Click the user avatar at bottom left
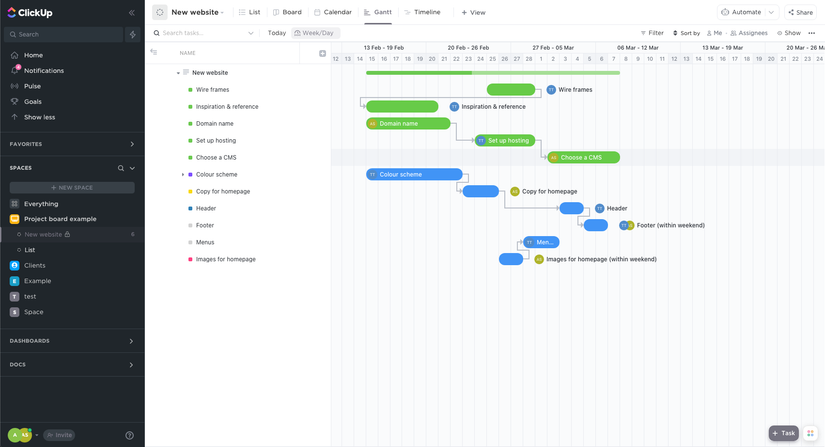The height and width of the screenshot is (447, 825). click(20, 435)
